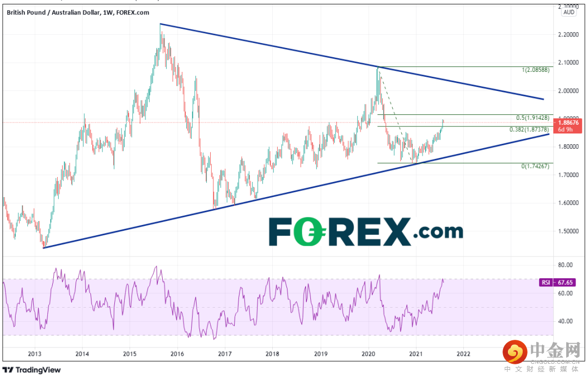Select the 1(2.08588) Fibonacci level label
The width and height of the screenshot is (588, 379).
[x=536, y=70]
